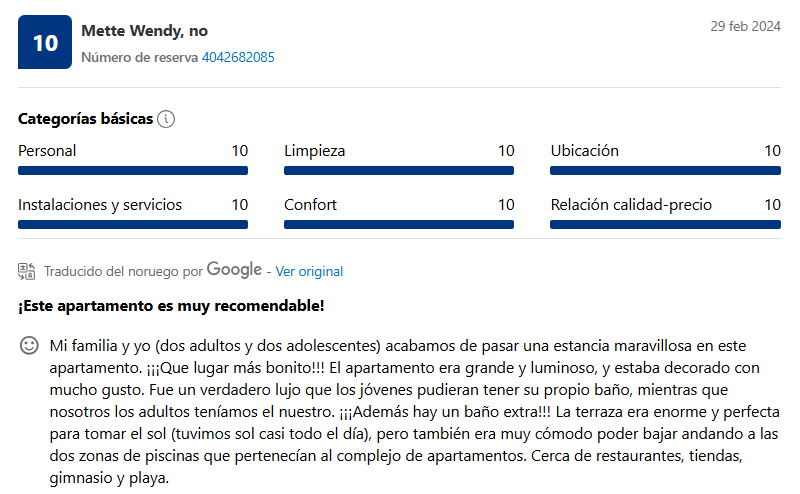Click the review body text paragraph
Viewport: 800px width, 494px height.
pos(414,411)
